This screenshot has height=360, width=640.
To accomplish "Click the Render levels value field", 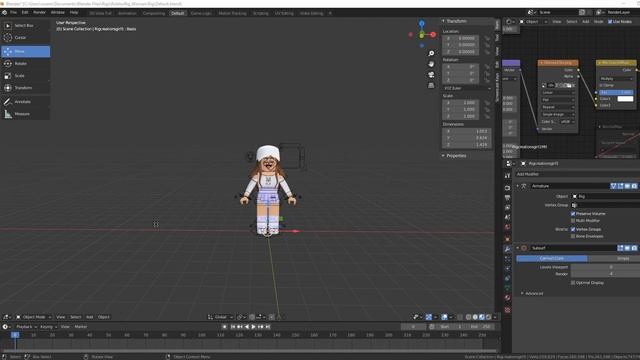I will click(605, 274).
